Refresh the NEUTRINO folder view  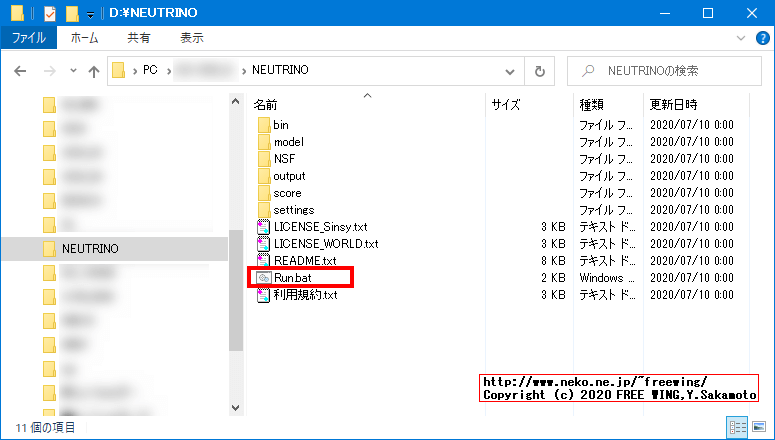coord(540,71)
